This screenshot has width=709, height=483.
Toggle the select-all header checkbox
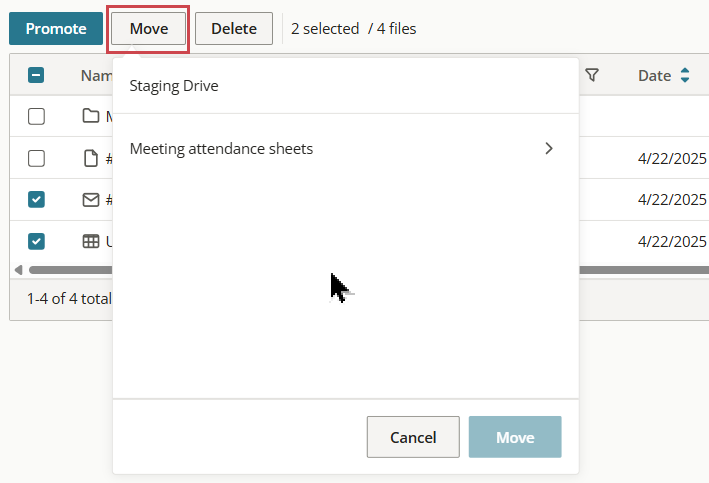tap(36, 75)
